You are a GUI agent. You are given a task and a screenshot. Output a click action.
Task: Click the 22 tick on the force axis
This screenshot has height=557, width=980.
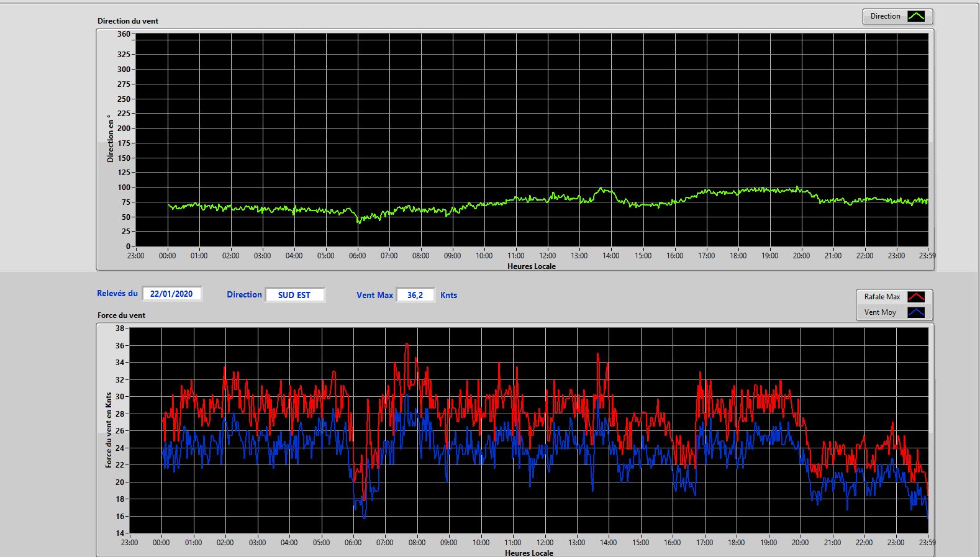[120, 465]
